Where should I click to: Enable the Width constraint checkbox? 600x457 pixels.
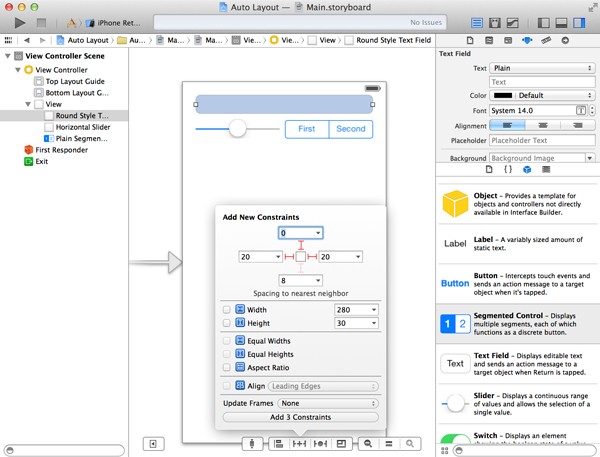pos(227,310)
